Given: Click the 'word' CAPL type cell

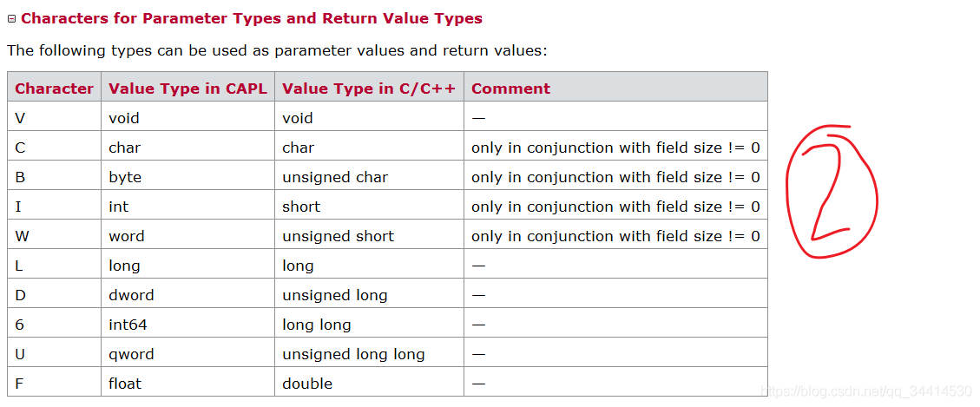Looking at the screenshot, I should coord(187,236).
